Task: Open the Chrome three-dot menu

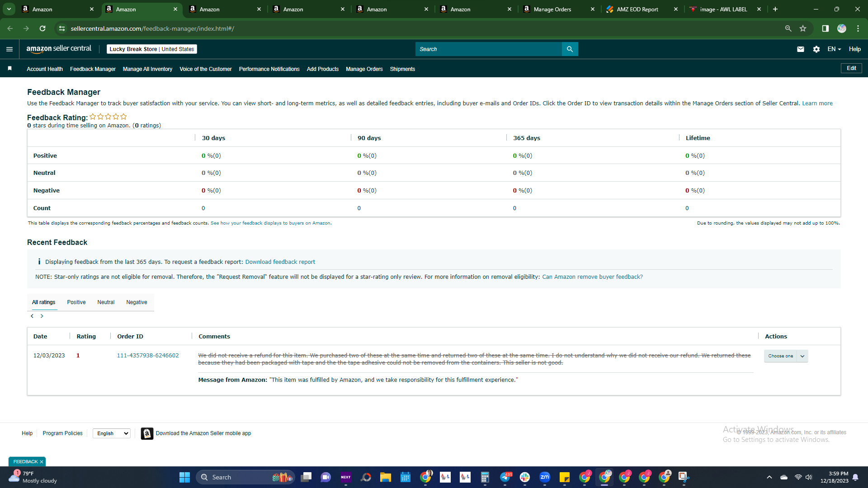Action: coord(858,28)
